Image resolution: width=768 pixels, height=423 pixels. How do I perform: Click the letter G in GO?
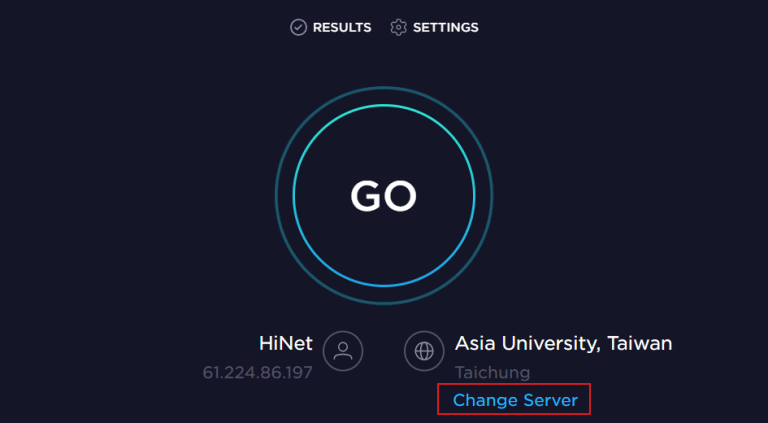pos(366,196)
